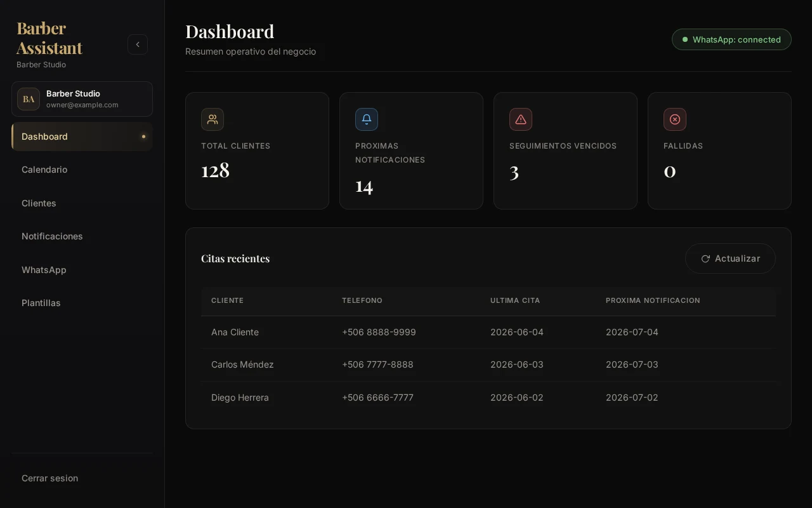Viewport: 812px width, 508px height.
Task: Click the bell icon for Proximas Notificaciones
Action: click(367, 119)
